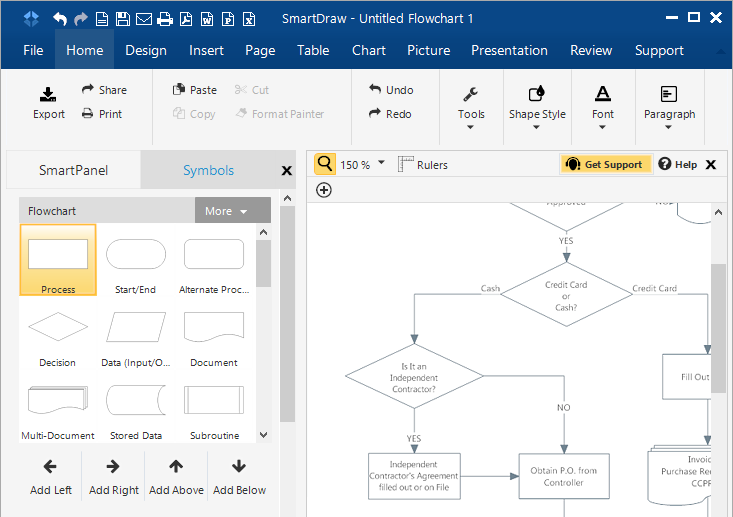Select the Alternate Process shape

214,266
